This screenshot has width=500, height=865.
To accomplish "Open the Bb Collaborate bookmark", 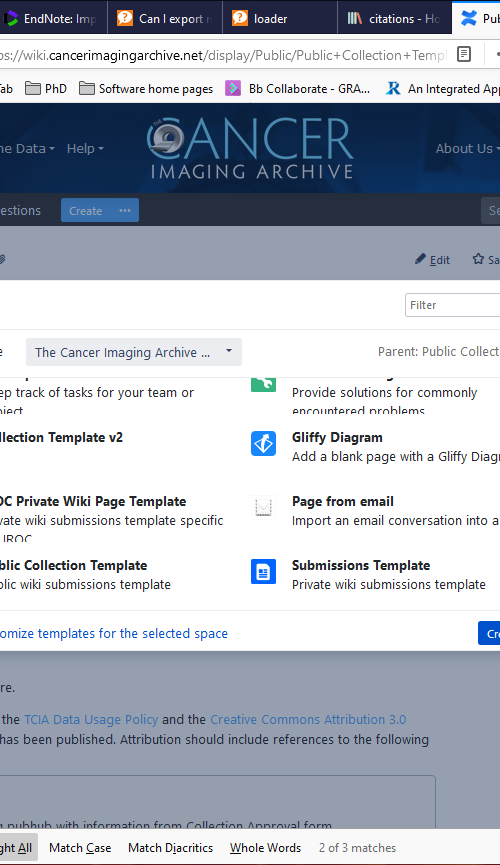I will coord(298,88).
